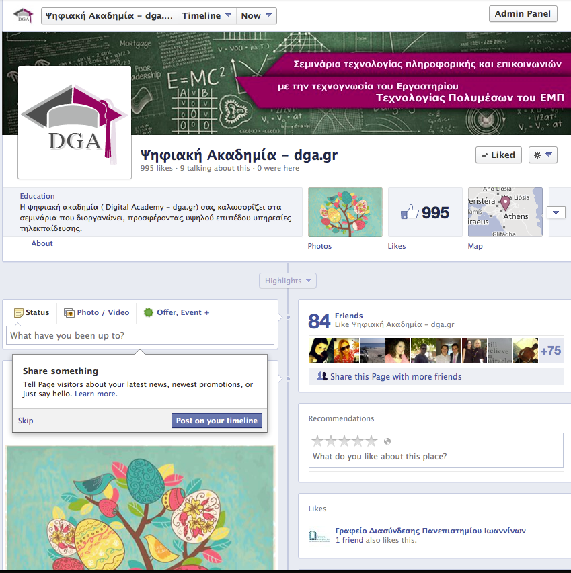Rate with the third recommendation star
571x573 pixels.
[344, 441]
